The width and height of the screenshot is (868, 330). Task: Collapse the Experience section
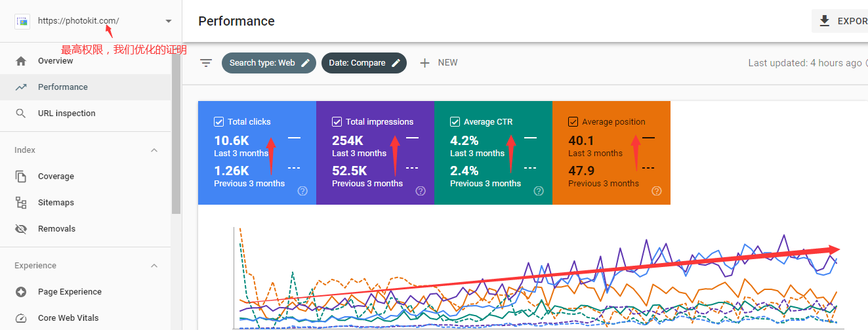tap(154, 266)
